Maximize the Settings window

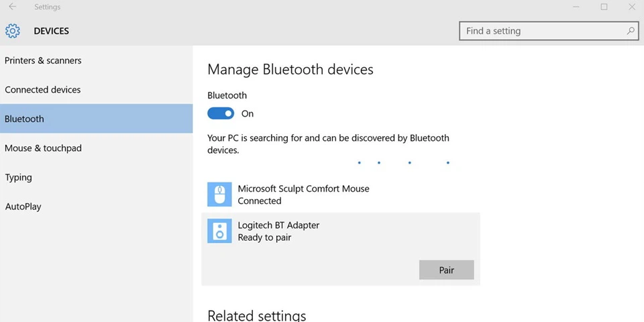[x=604, y=7]
